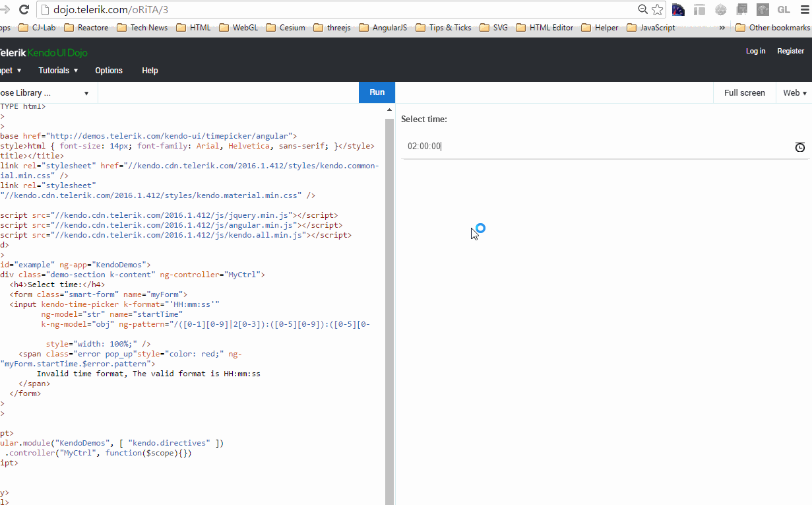The width and height of the screenshot is (812, 505).
Task: Open the chip-shaped extension icon
Action: point(741,9)
